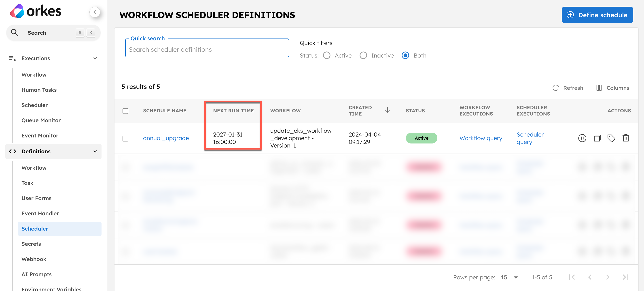Open Queue Monitor in sidebar

click(41, 120)
